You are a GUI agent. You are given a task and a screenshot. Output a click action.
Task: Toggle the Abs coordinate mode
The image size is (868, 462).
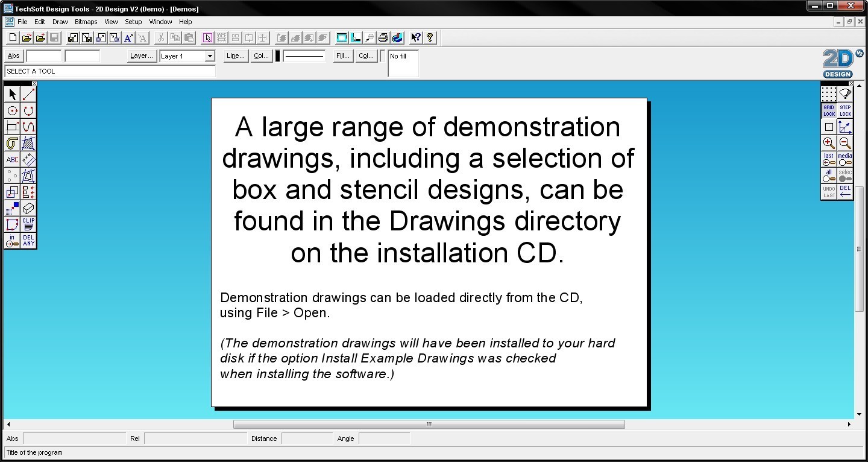click(13, 55)
